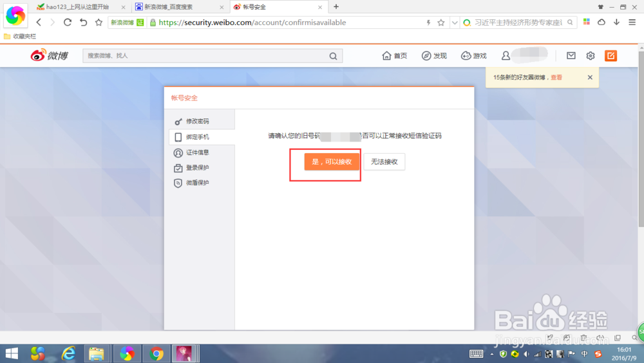This screenshot has height=363, width=644.
Task: Open Internet Explorer from taskbar
Action: point(69,353)
